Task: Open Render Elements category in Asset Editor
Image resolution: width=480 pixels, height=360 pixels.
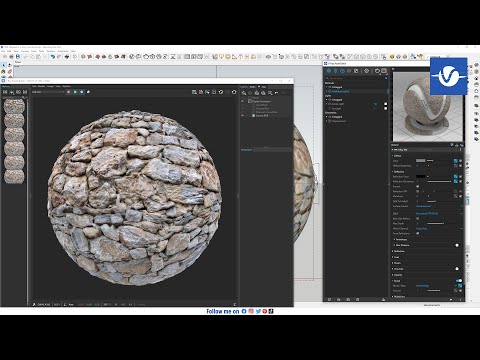Action: click(349, 71)
